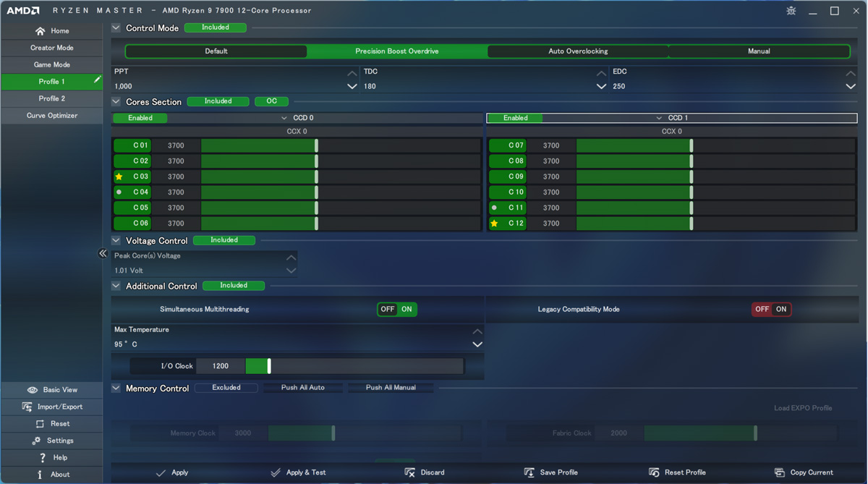
Task: Toggle Legacy Compatibility Mode switch
Action: tap(771, 309)
